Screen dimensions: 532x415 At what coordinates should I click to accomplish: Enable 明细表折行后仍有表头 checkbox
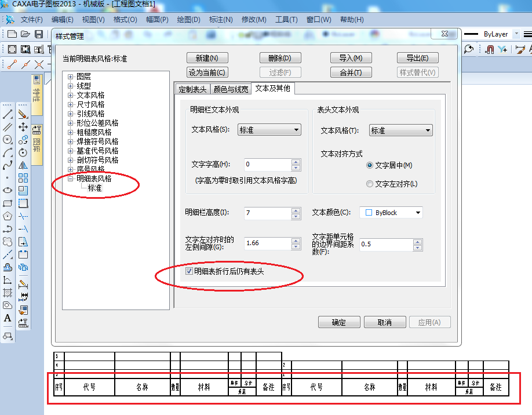coord(189,270)
